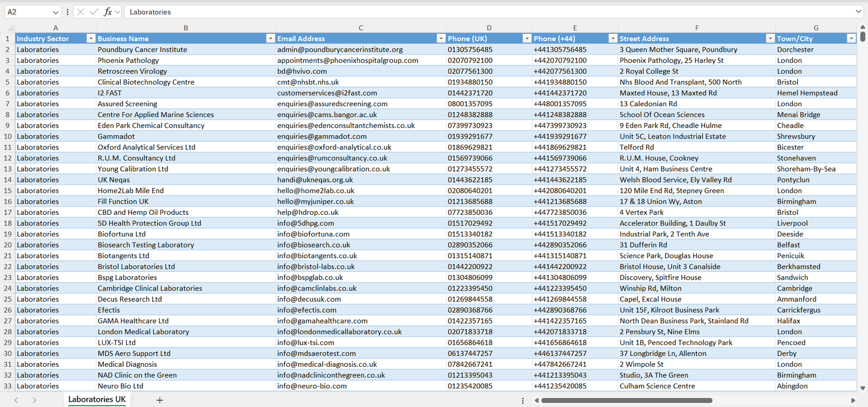
Task: Select column F header
Action: pos(697,28)
